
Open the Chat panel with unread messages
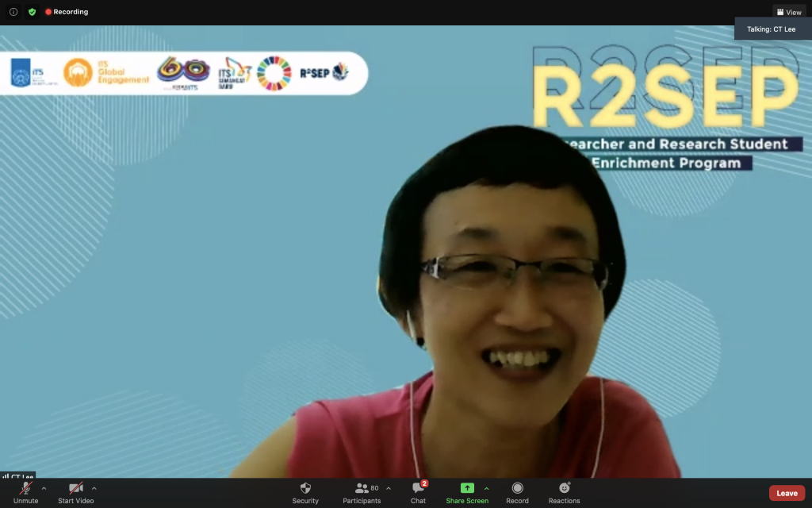coord(418,492)
